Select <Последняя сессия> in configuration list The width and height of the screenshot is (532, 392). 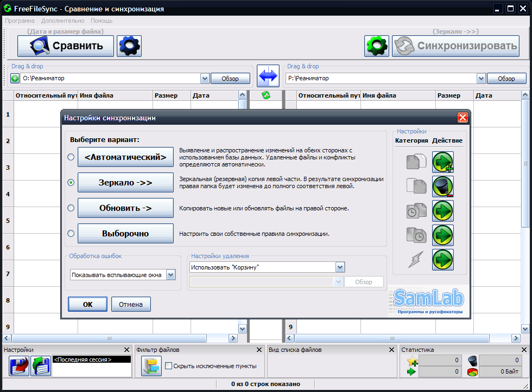coord(92,359)
